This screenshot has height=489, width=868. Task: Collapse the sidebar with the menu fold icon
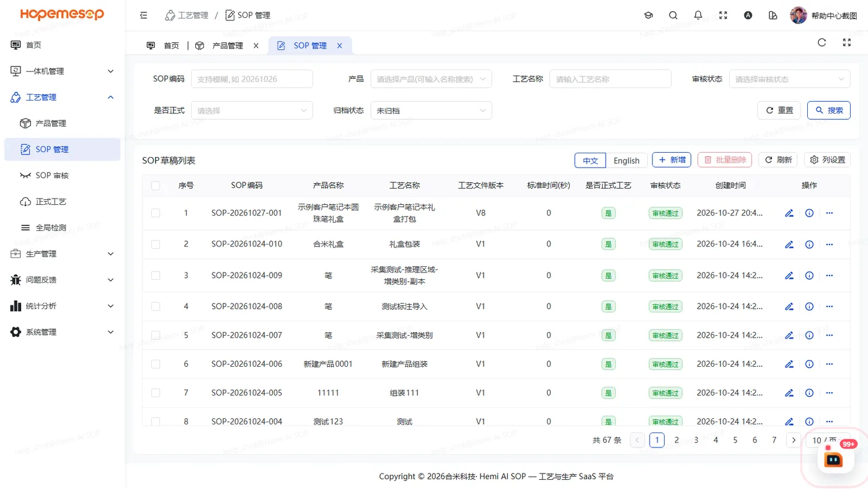click(144, 16)
